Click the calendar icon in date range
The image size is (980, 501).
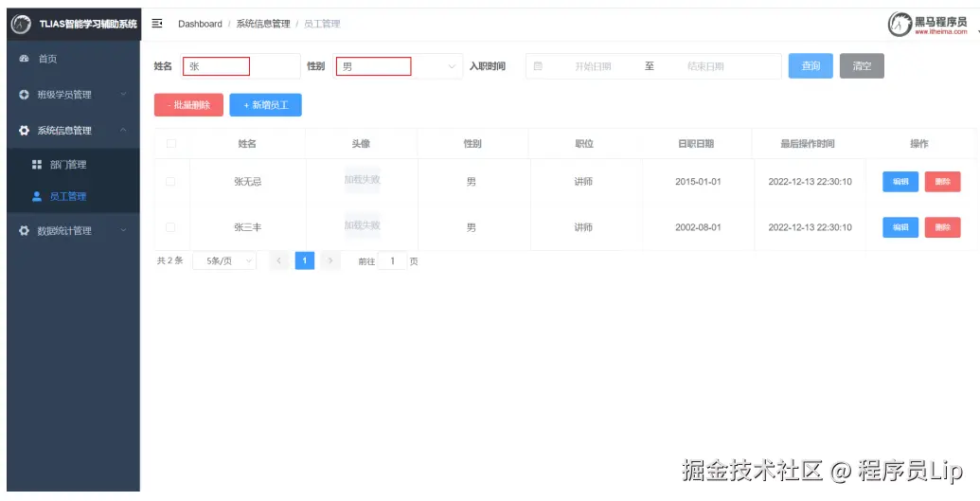click(x=538, y=65)
